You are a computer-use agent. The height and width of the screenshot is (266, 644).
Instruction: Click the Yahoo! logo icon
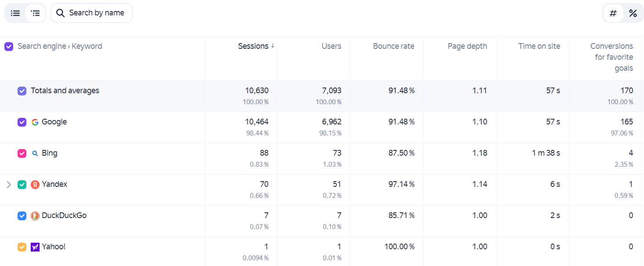[35, 247]
